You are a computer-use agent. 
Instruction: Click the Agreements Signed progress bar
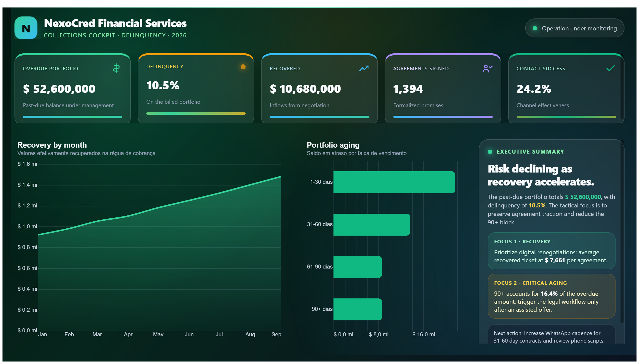(x=443, y=117)
